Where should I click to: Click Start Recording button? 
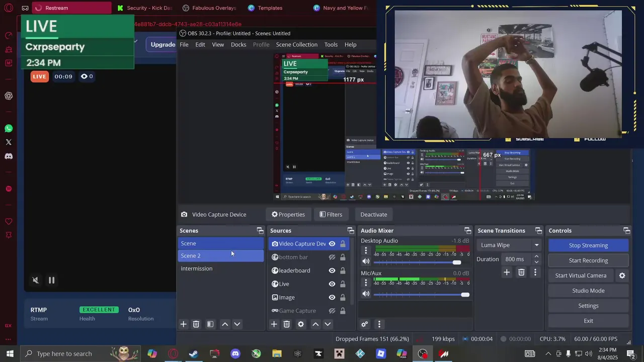(x=588, y=260)
